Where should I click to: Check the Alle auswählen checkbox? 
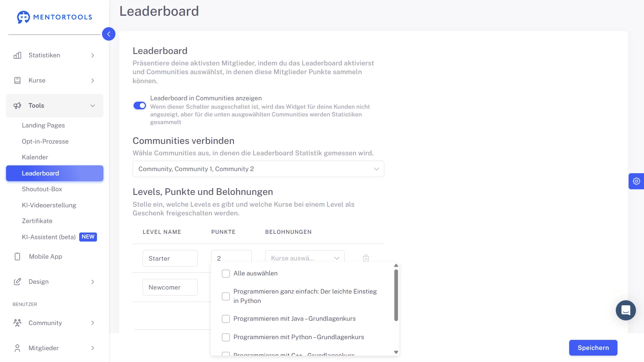(x=226, y=273)
